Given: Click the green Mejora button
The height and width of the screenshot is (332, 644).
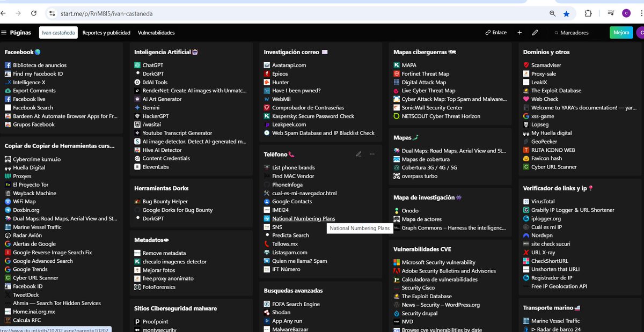Looking at the screenshot, I should (621, 33).
